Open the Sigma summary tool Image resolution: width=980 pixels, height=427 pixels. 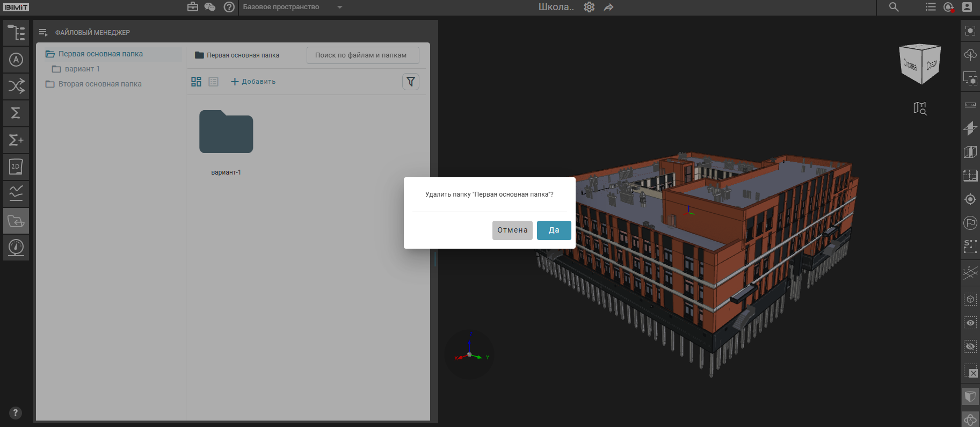pos(16,113)
